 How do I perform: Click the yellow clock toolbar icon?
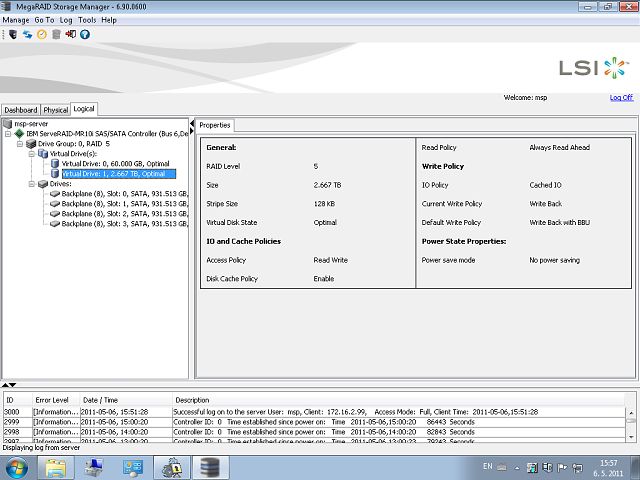(x=42, y=35)
